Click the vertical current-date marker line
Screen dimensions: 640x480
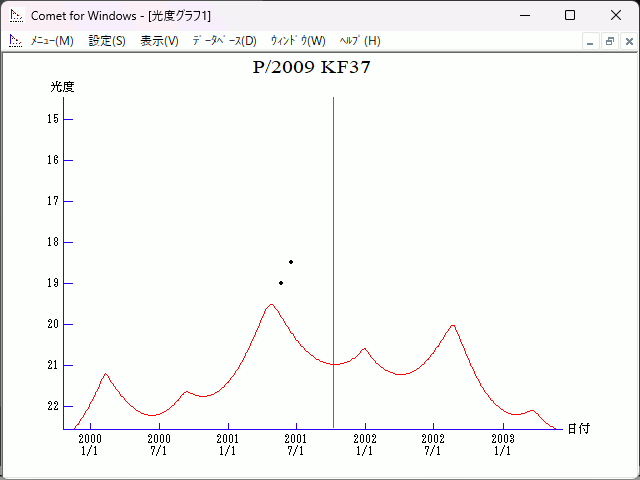[333, 250]
